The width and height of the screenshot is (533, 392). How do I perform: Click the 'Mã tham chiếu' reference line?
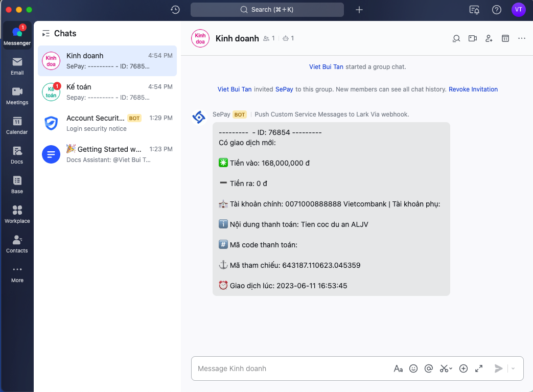(290, 265)
